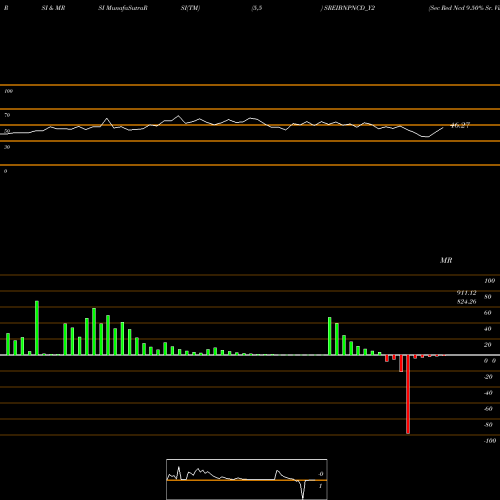Click the -60 label on MR axis
Screen dimensions: 500x500
488,409
